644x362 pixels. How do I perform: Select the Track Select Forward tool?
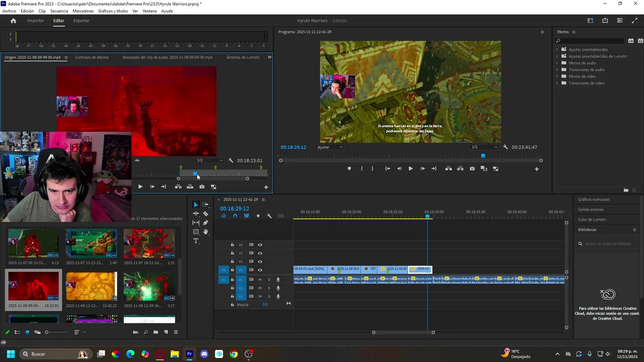[205, 205]
